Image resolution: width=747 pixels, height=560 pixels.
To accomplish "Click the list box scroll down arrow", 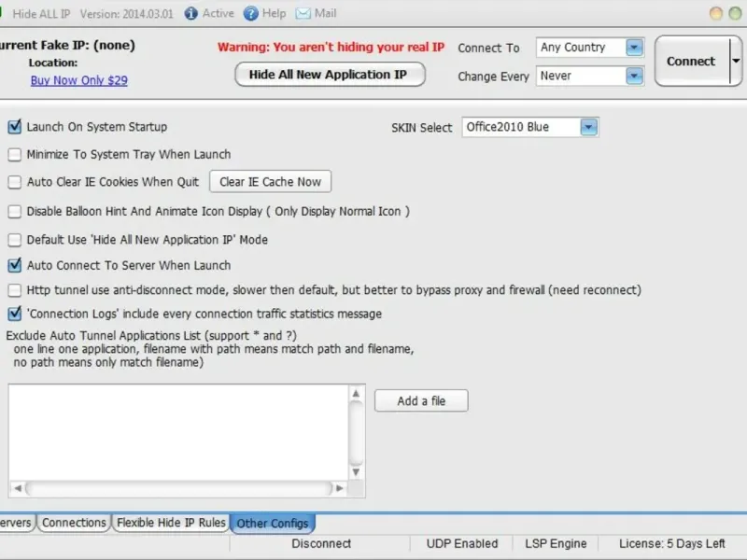I will pos(356,472).
